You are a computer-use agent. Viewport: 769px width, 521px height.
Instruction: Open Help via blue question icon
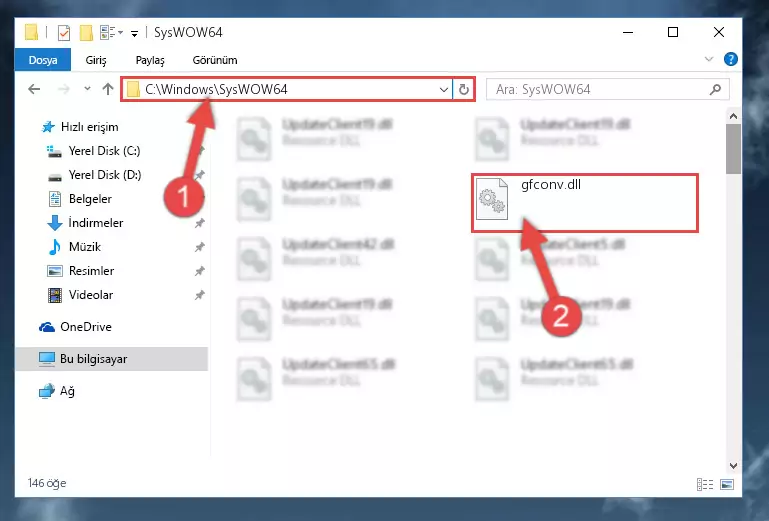coord(731,59)
